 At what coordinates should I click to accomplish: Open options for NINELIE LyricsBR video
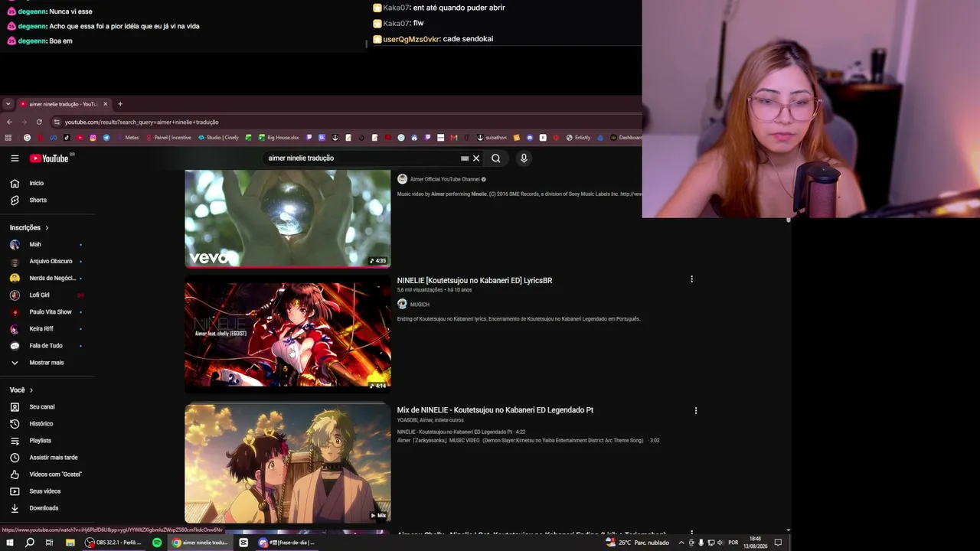click(691, 279)
